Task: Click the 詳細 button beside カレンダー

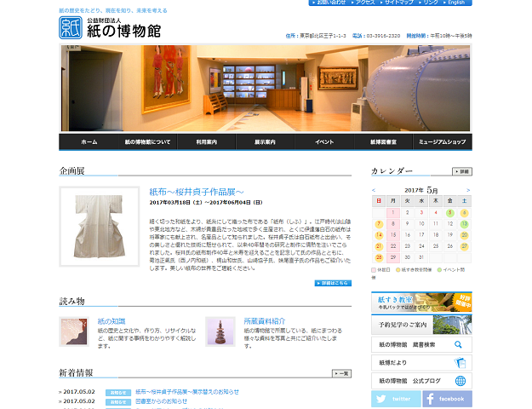Action: [461, 171]
